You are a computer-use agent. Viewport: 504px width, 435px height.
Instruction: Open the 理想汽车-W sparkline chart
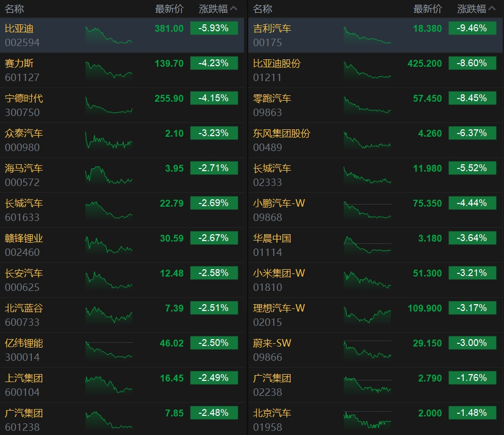coord(367,315)
